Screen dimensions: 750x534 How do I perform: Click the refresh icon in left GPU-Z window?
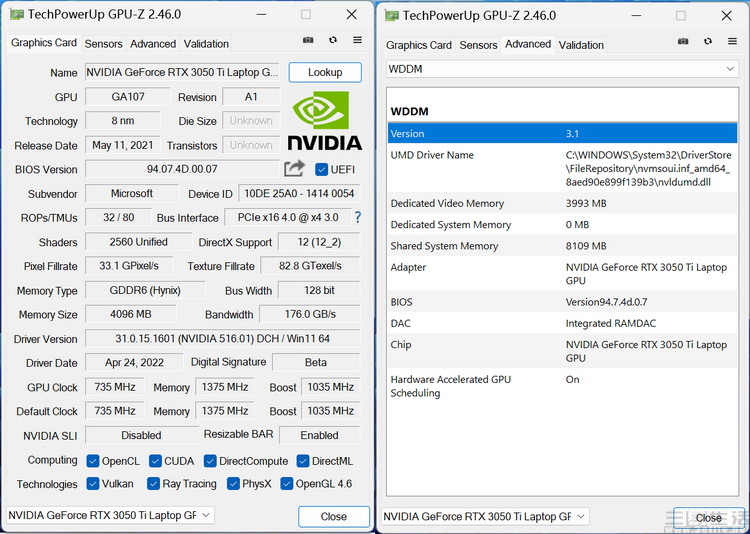332,40
